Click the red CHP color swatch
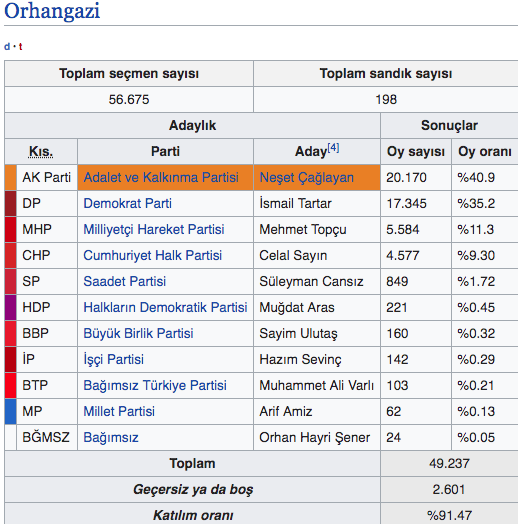Image resolution: width=518 pixels, height=524 pixels. pyautogui.click(x=11, y=255)
